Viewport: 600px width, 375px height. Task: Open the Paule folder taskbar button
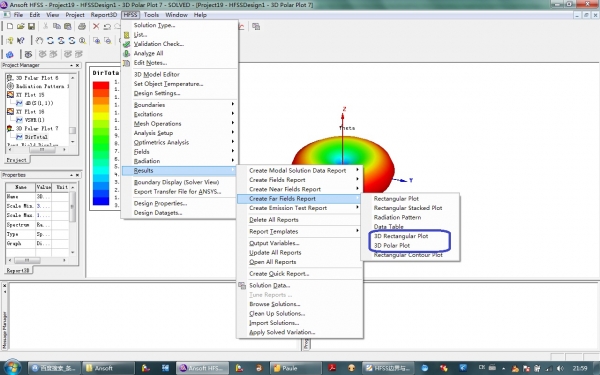(x=296, y=368)
